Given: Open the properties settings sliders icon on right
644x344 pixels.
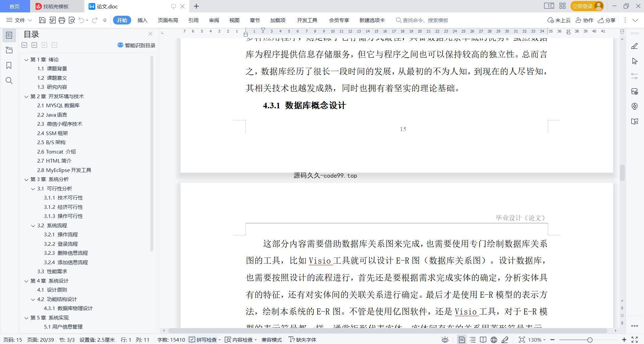Looking at the screenshot, I should [634, 76].
